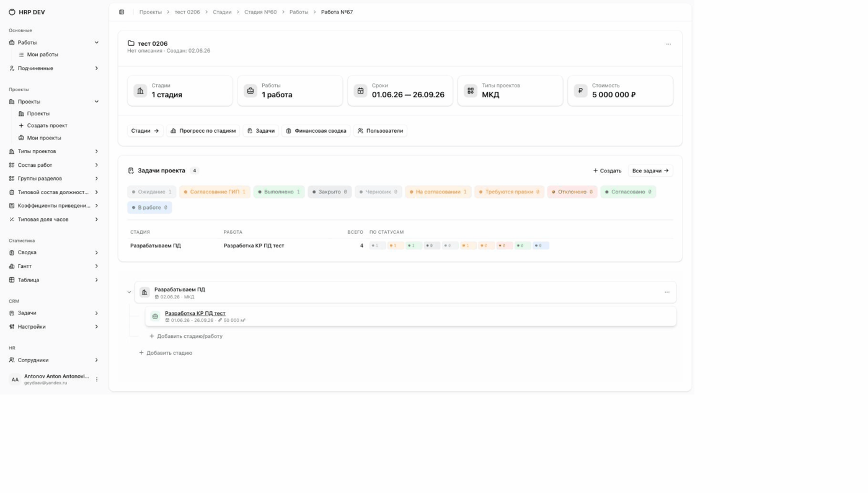Go to Стадия №60 breadcrumb

coord(260,12)
